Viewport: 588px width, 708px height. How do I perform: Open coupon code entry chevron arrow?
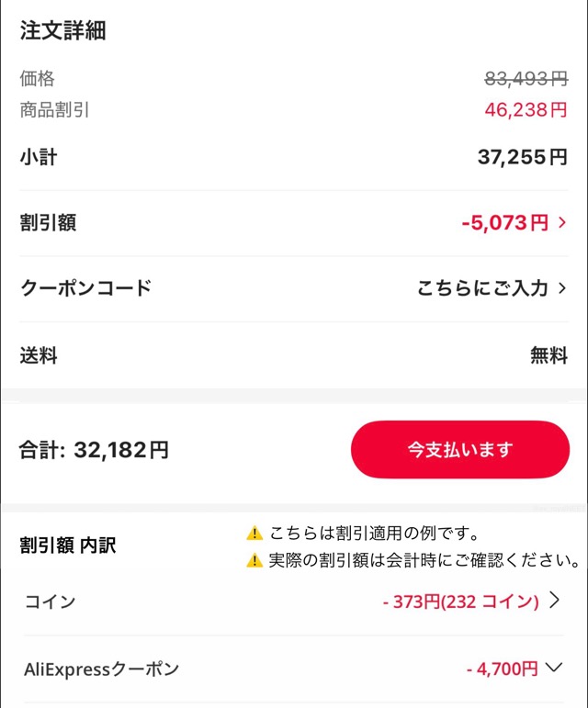coord(562,288)
